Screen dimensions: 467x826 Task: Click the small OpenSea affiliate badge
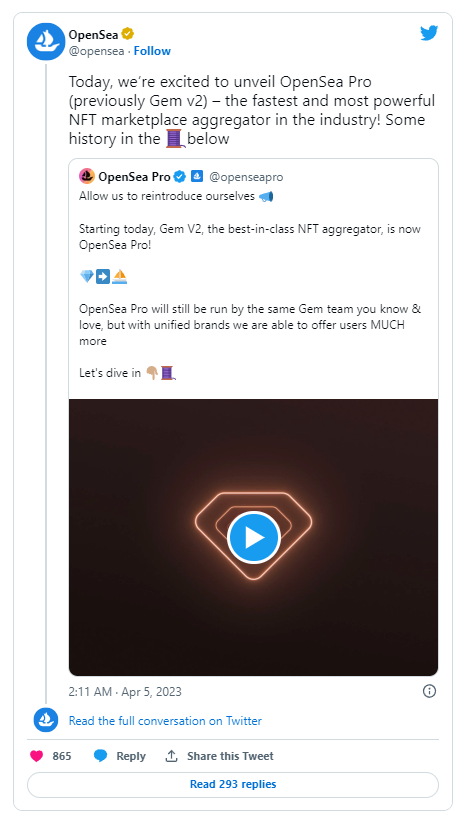click(197, 176)
